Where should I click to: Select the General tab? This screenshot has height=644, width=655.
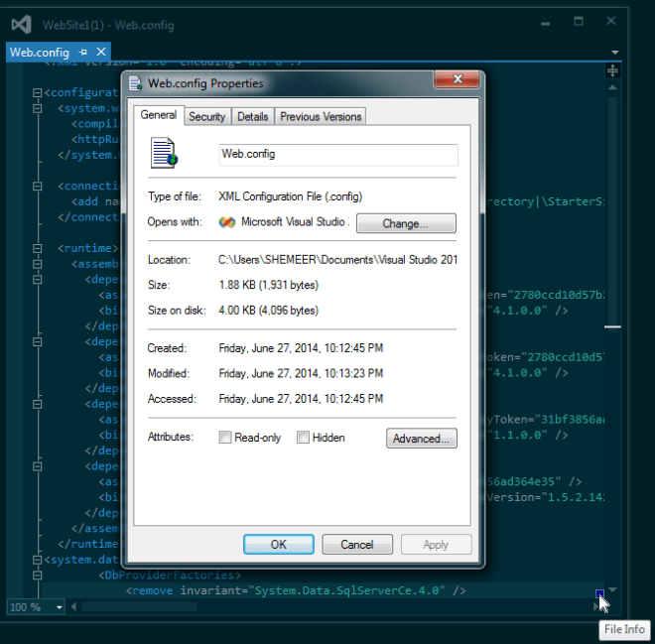pyautogui.click(x=159, y=115)
